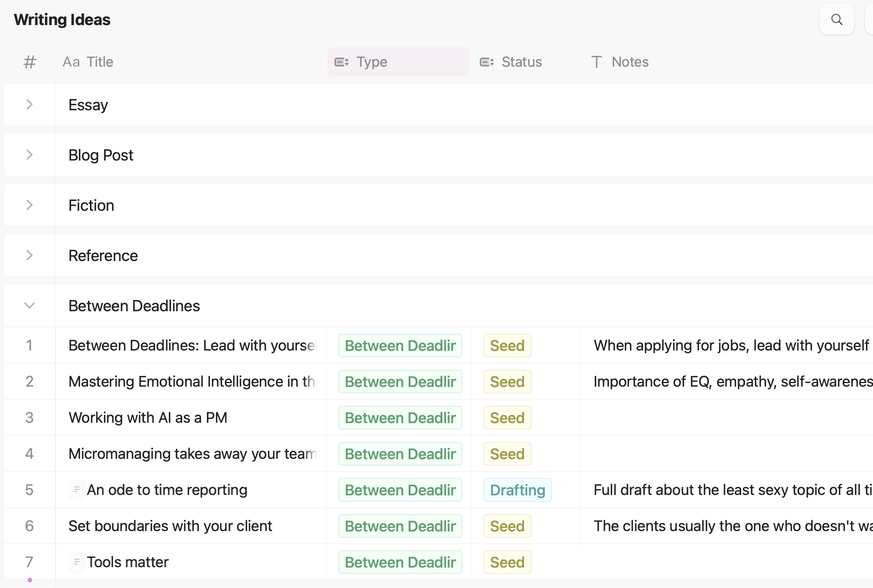The width and height of the screenshot is (873, 588).
Task: Open Seed status for Working with AI as a PM
Action: tap(507, 418)
